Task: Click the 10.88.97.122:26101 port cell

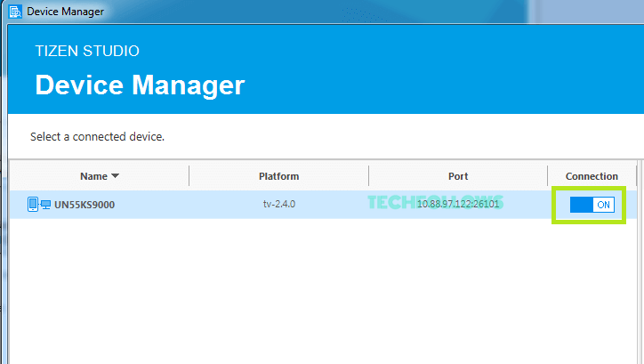Action: (x=458, y=204)
